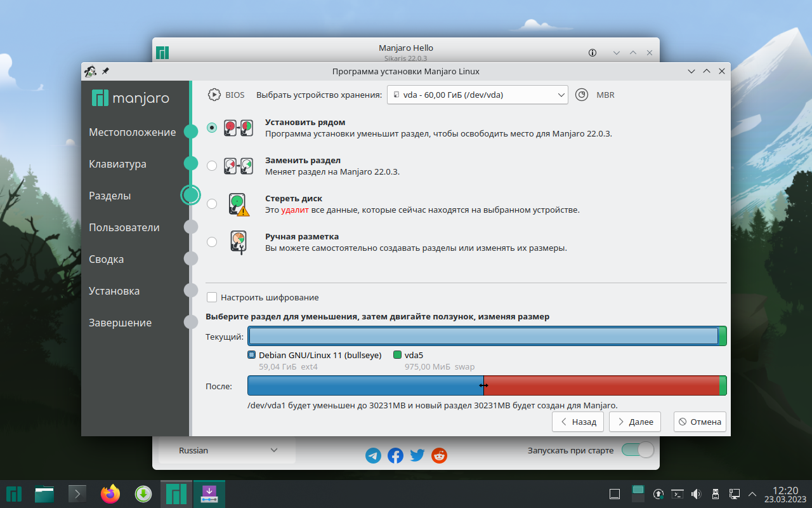
Task: Open the removable devices tray icon
Action: pos(715,494)
